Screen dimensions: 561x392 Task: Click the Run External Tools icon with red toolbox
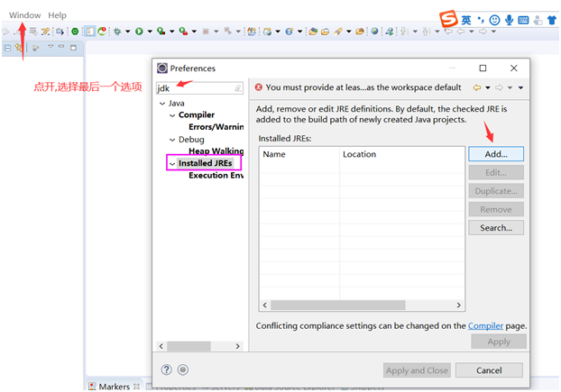tap(183, 32)
